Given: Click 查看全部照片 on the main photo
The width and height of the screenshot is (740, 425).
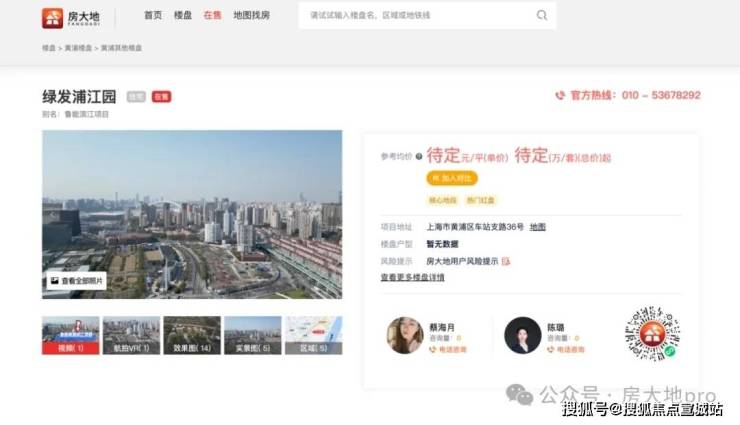Looking at the screenshot, I should click(x=77, y=282).
